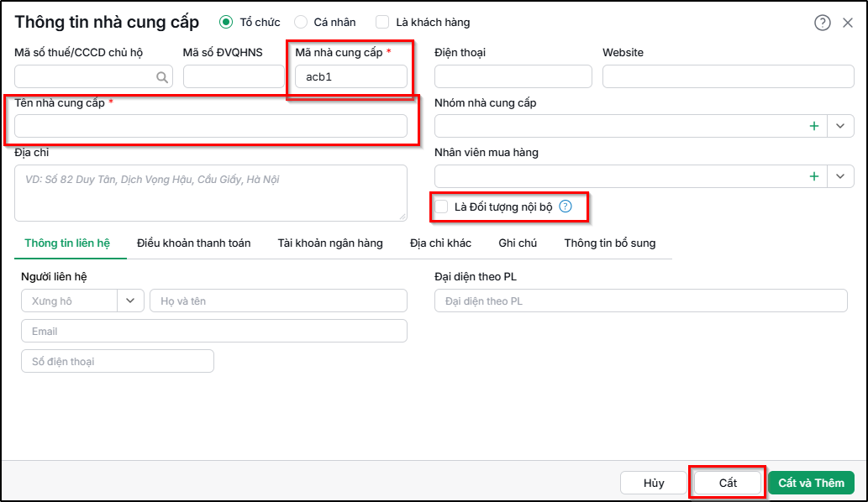Select the Cá nhân radio option

tap(301, 22)
